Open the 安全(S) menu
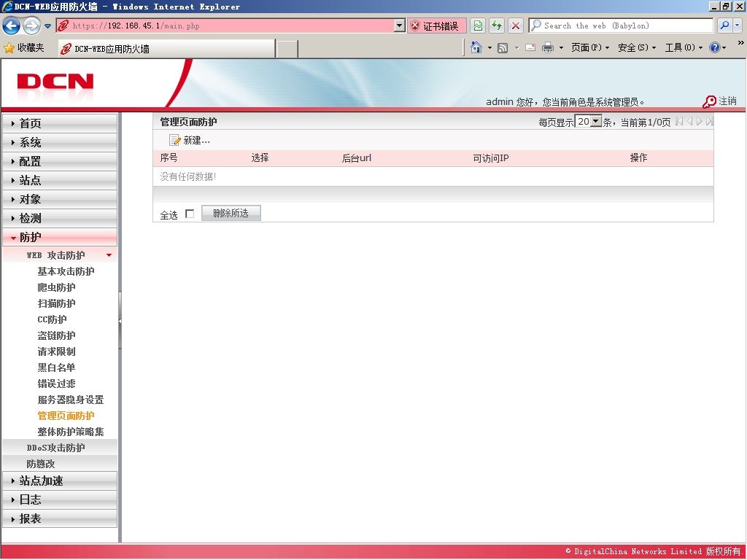The width and height of the screenshot is (747, 560). click(636, 47)
